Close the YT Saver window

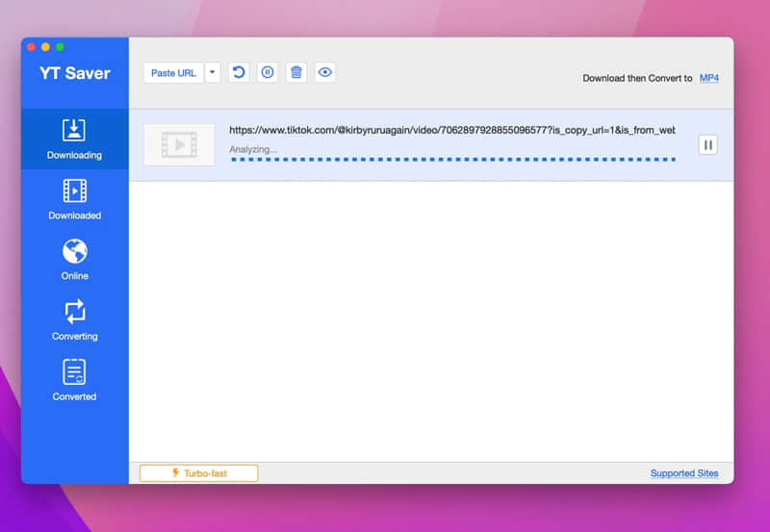(x=31, y=46)
